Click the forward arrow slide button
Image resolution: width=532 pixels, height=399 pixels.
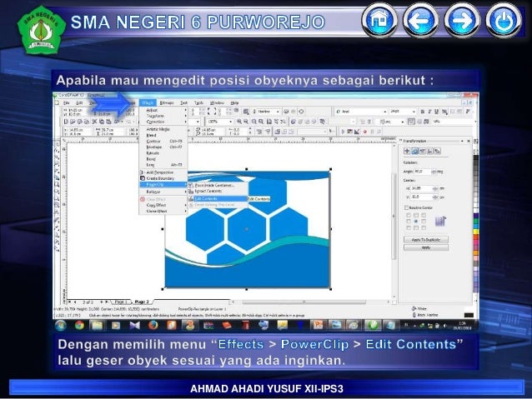(462, 20)
